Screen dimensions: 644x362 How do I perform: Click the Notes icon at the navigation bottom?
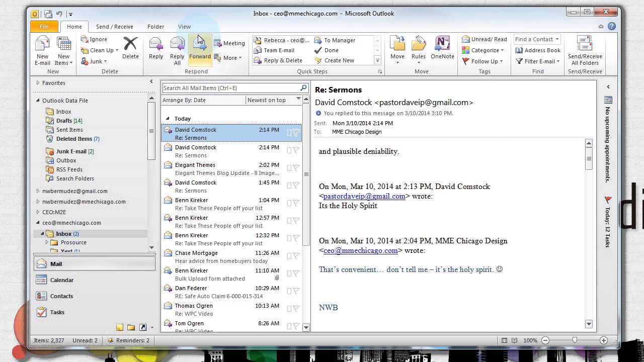(120, 327)
